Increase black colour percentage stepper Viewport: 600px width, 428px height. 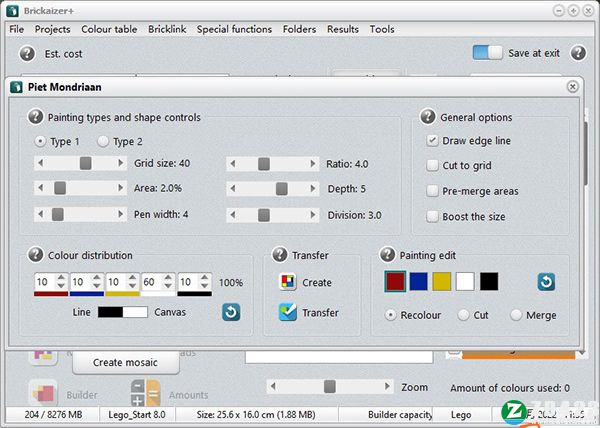[x=205, y=278]
